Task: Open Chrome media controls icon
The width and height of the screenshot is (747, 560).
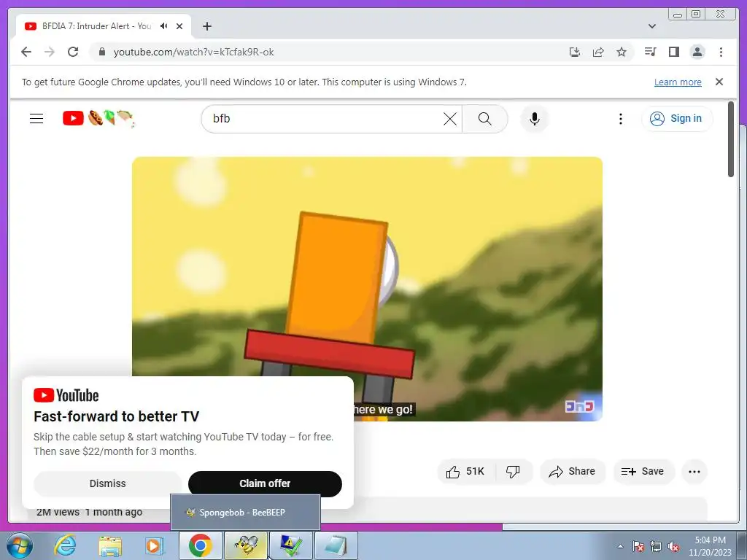Action: tap(650, 52)
